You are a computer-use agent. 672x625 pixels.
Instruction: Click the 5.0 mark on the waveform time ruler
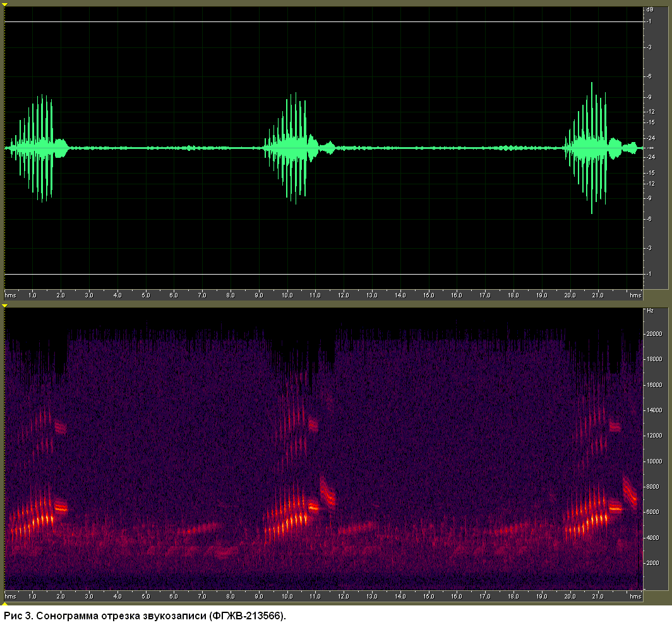click(146, 295)
